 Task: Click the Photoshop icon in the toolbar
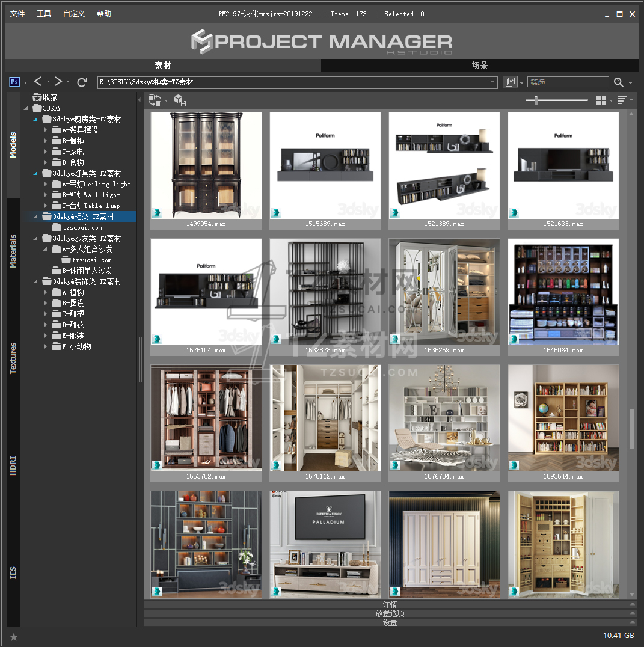click(x=15, y=82)
